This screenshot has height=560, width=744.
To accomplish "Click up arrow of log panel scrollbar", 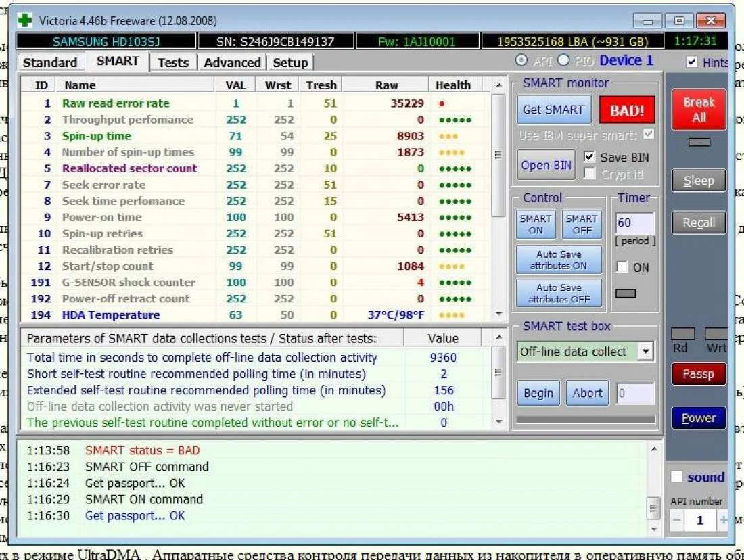I will click(x=654, y=449).
